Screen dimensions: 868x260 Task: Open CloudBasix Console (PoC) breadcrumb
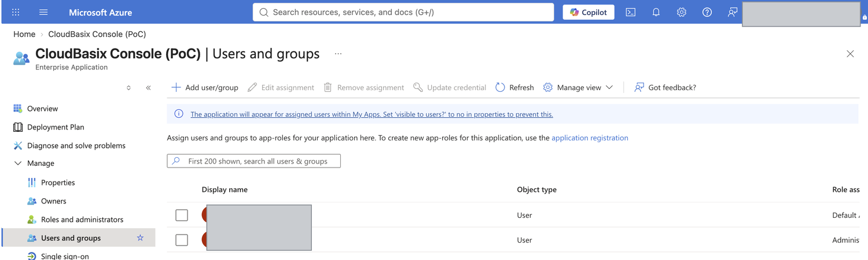(97, 34)
